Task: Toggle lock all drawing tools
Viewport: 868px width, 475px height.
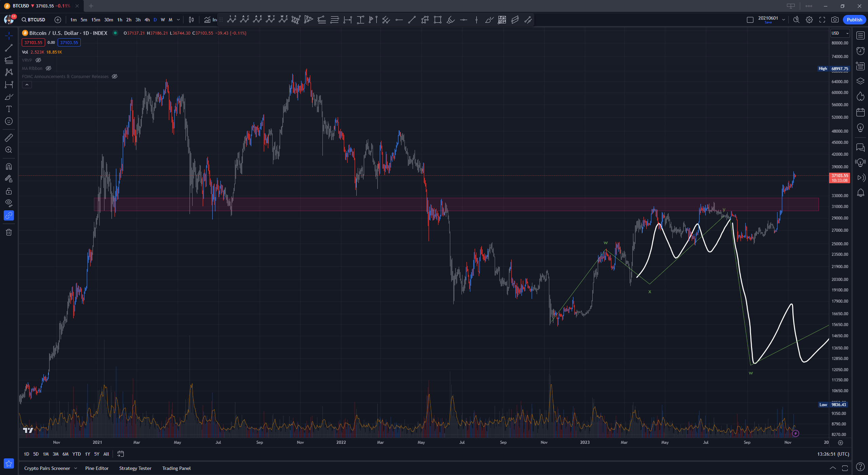Action: tap(9, 191)
